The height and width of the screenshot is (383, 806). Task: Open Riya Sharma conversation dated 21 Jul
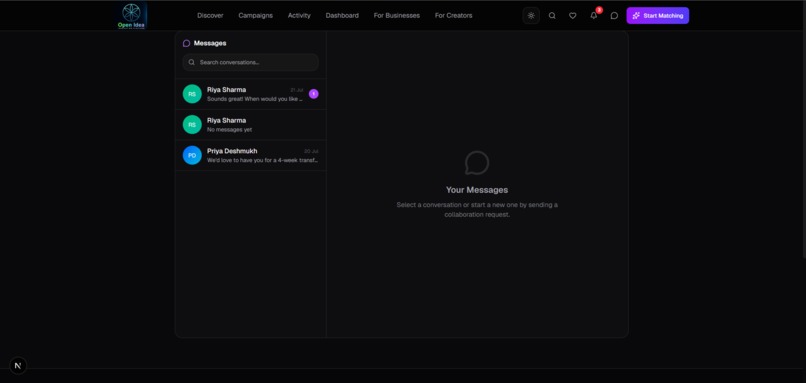pos(250,94)
